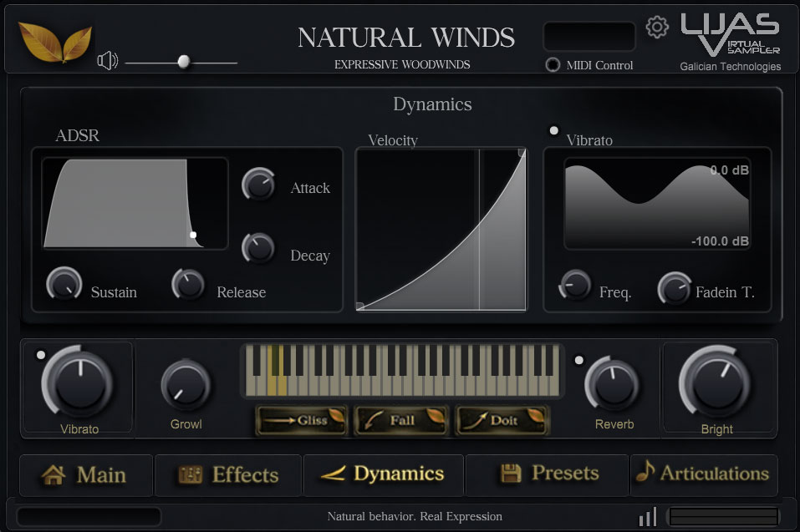Click the "-100.0 dB" vibrato value
800x532 pixels.
click(x=720, y=241)
